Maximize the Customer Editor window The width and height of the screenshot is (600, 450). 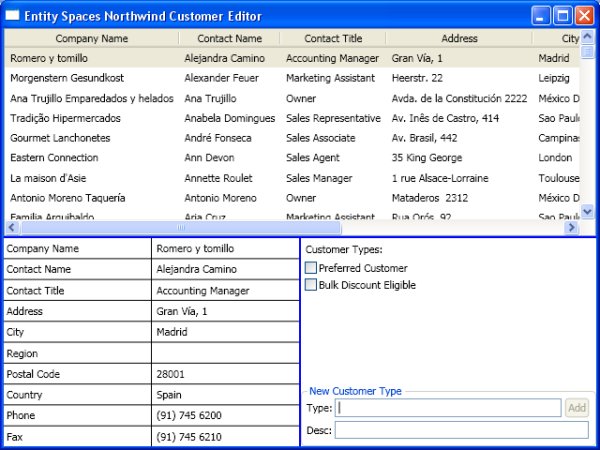click(x=562, y=16)
